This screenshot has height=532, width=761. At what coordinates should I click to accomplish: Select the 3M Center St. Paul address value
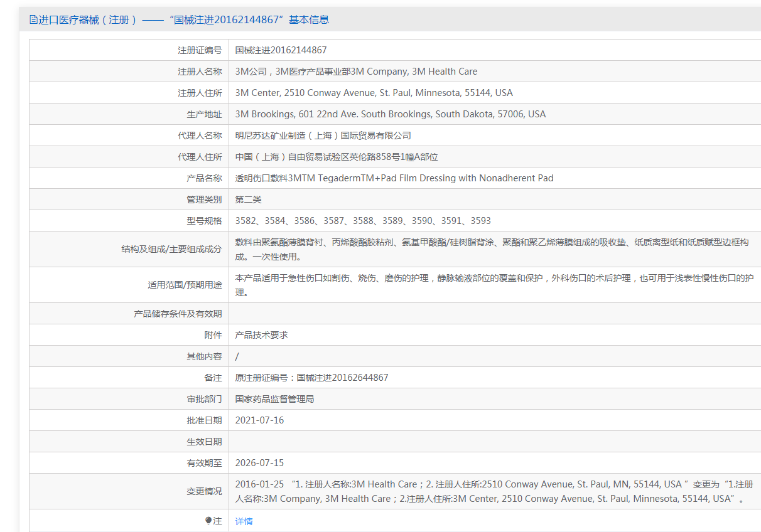pyautogui.click(x=374, y=93)
